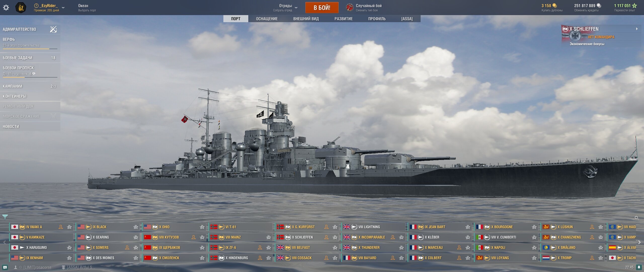Viewport: 644px width, 272px height.
Task: Click the dockyard construction progress bar
Action: click(30, 49)
